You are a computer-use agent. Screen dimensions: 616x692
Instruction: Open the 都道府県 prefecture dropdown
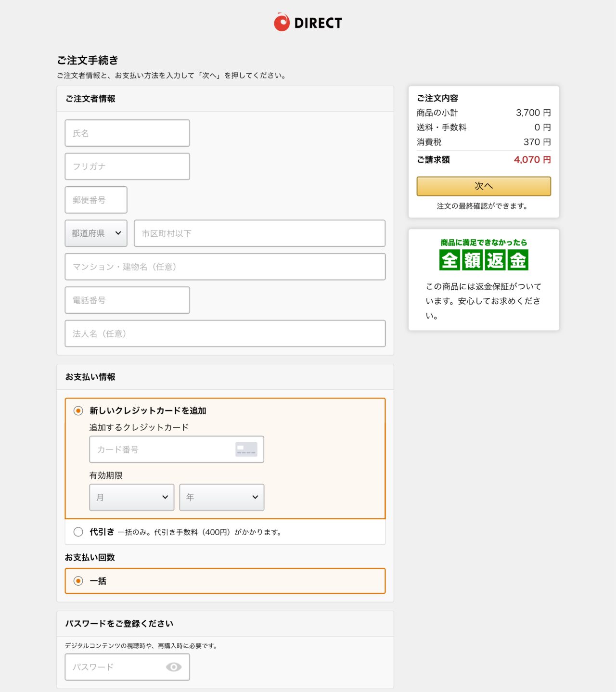[96, 233]
